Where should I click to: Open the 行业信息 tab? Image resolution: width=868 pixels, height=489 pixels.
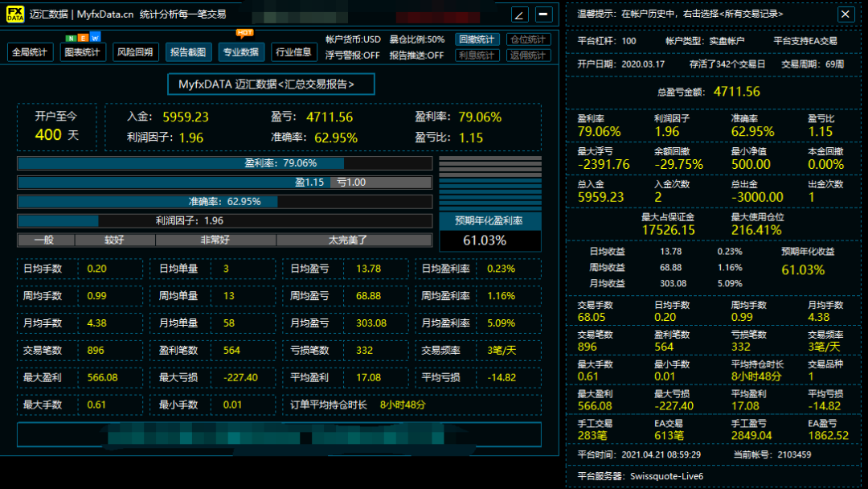pyautogui.click(x=294, y=52)
